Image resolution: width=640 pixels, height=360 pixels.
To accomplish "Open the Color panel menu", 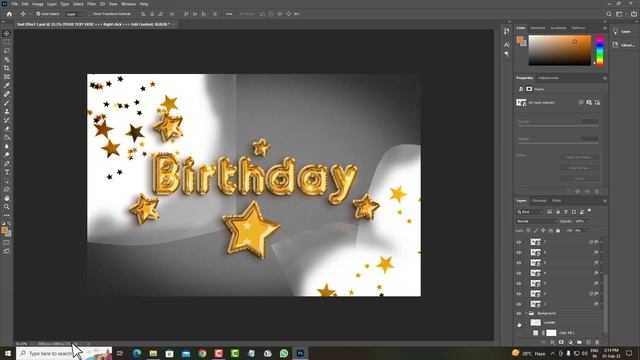I will pos(604,28).
